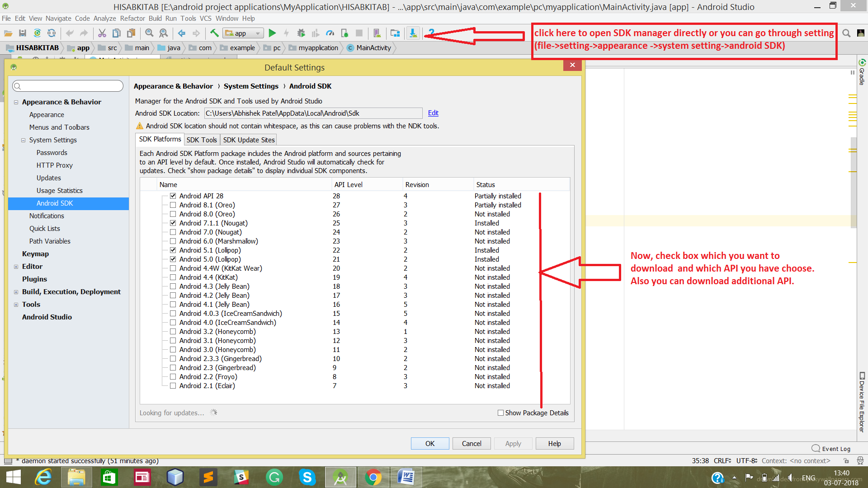868x488 pixels.
Task: Click the Open folder toolbar icon
Action: tap(8, 33)
